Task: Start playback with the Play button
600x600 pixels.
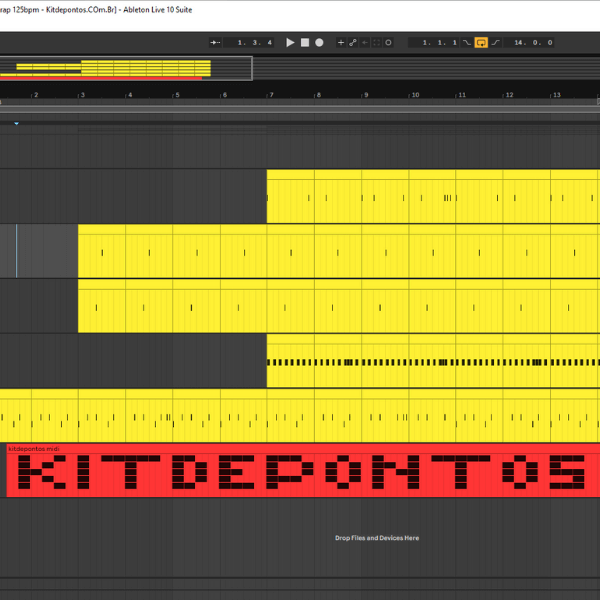Action: click(x=290, y=42)
